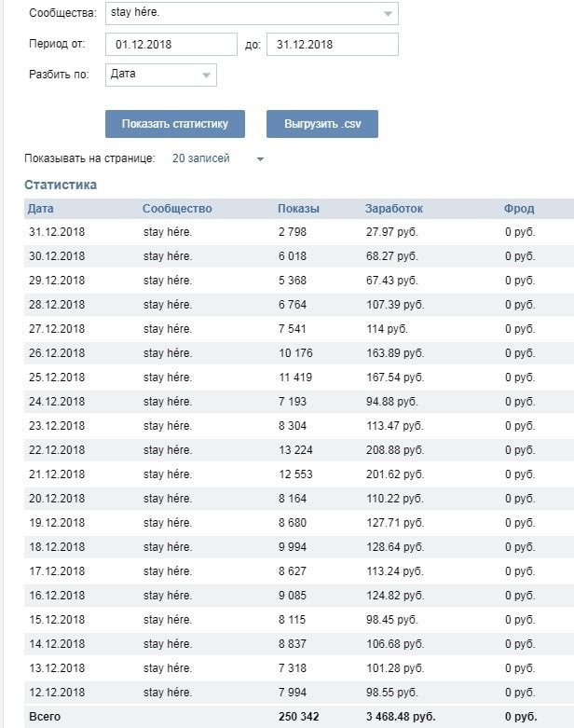574x728 pixels.
Task: Sort by the Показы column header
Action: pyautogui.click(x=298, y=209)
